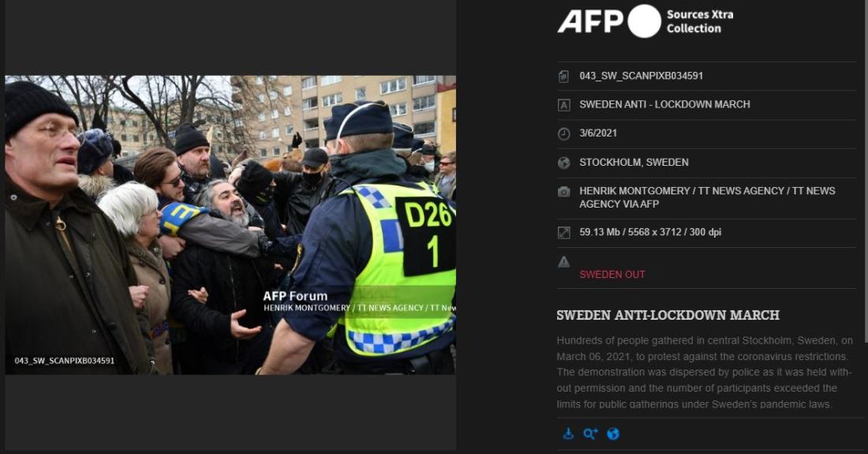Click the STOCKHOLM, SWEDEN location text
Image resolution: width=868 pixels, height=454 pixels.
pos(634,162)
